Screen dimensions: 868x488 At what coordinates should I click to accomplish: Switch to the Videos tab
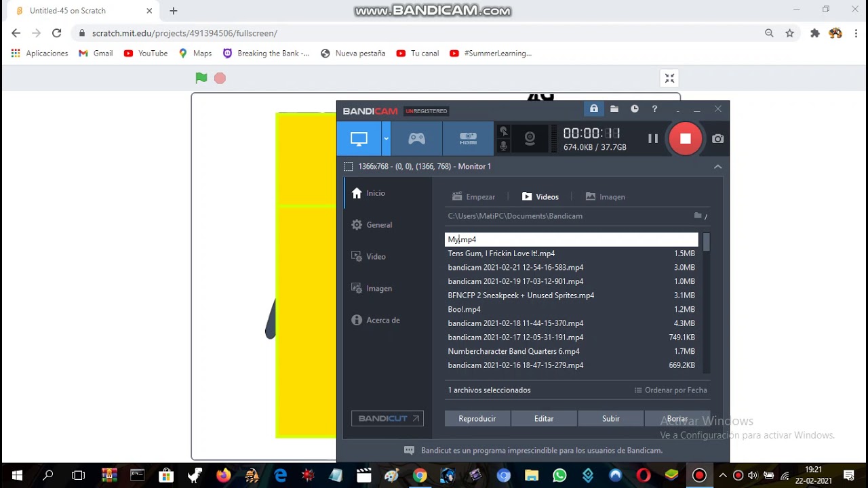pyautogui.click(x=540, y=197)
